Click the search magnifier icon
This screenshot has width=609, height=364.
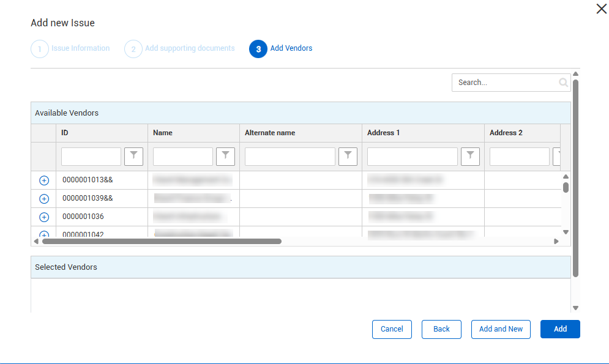pyautogui.click(x=563, y=83)
